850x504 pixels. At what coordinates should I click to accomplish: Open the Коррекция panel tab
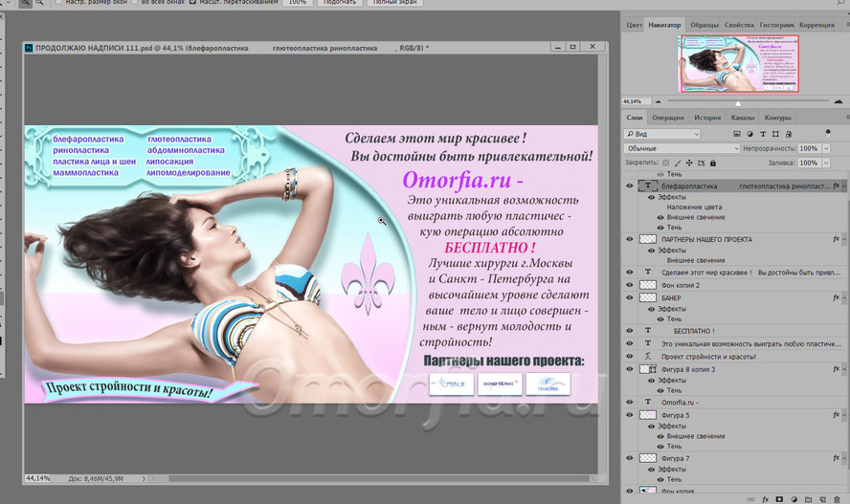click(x=816, y=25)
